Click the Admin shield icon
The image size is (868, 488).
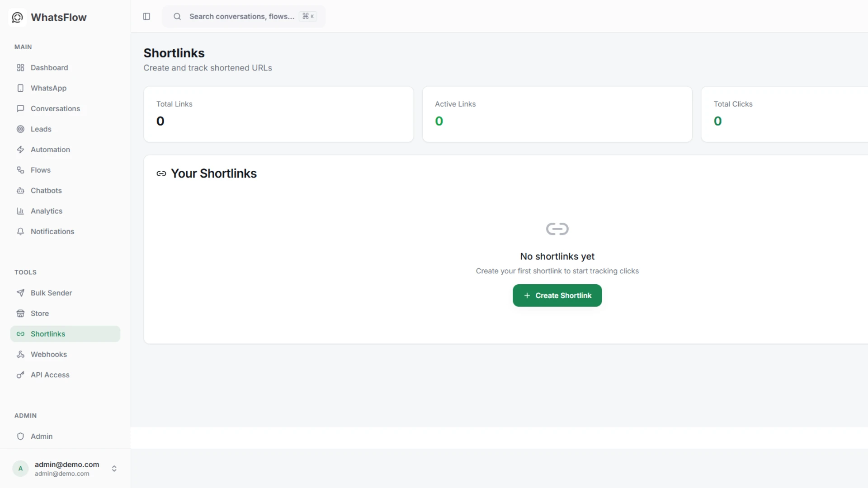tap(20, 436)
